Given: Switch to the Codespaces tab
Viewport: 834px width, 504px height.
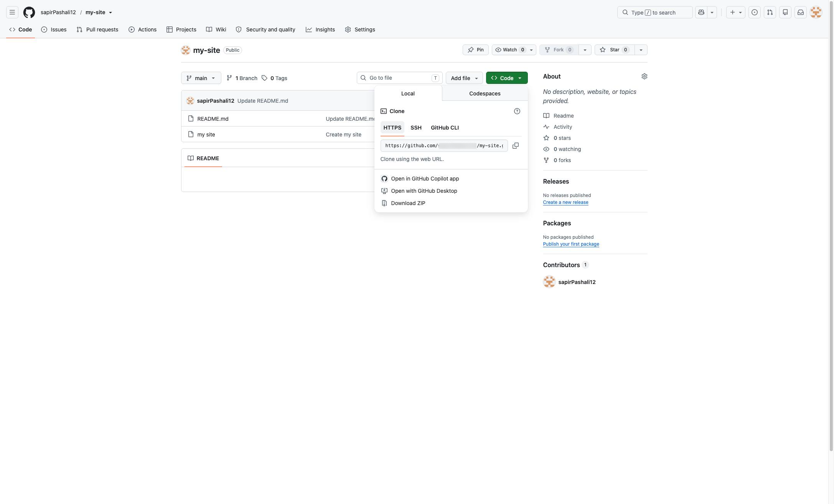Looking at the screenshot, I should tap(485, 94).
